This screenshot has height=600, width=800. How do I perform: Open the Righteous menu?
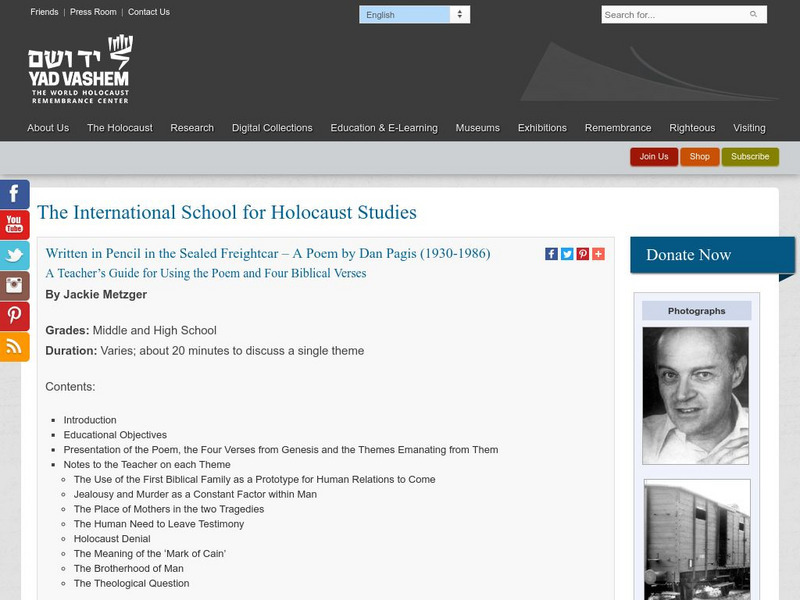[x=692, y=128]
